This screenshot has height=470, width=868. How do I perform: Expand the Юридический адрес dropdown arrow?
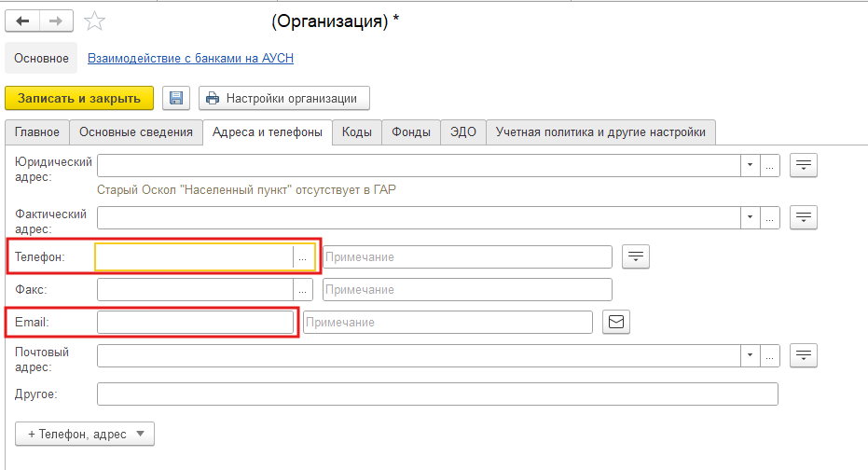click(x=751, y=165)
